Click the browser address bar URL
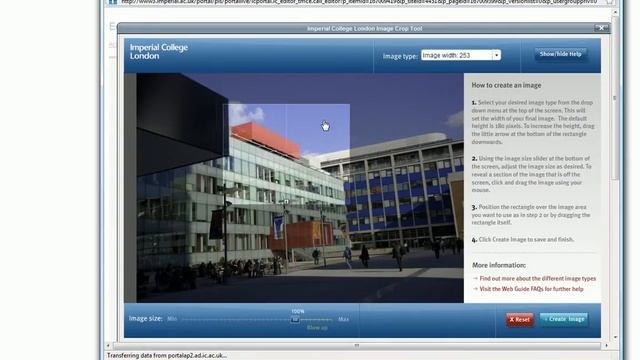The image size is (640, 360). pos(359,2)
